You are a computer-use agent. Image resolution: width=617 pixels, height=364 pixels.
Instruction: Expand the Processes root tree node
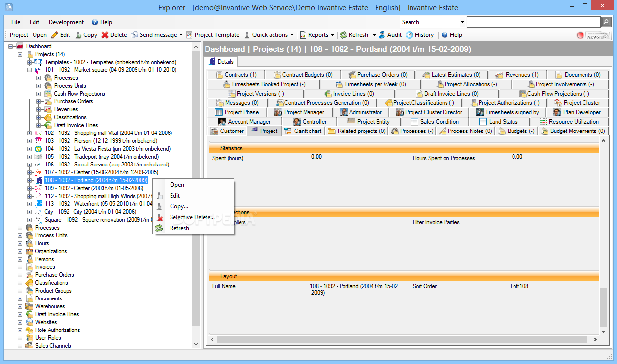pos(20,228)
